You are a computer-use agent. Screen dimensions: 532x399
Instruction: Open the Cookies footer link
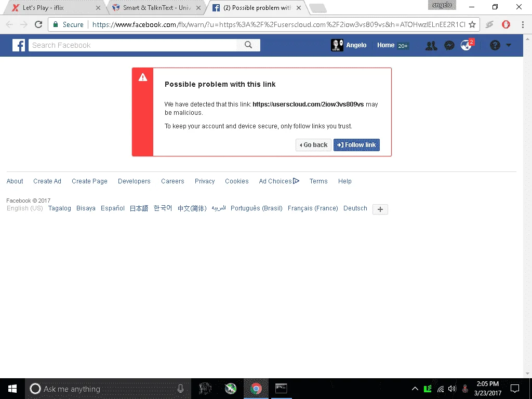pos(237,181)
